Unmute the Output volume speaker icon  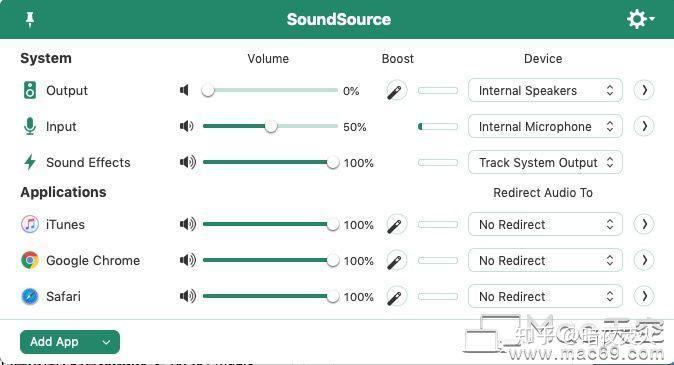click(185, 90)
